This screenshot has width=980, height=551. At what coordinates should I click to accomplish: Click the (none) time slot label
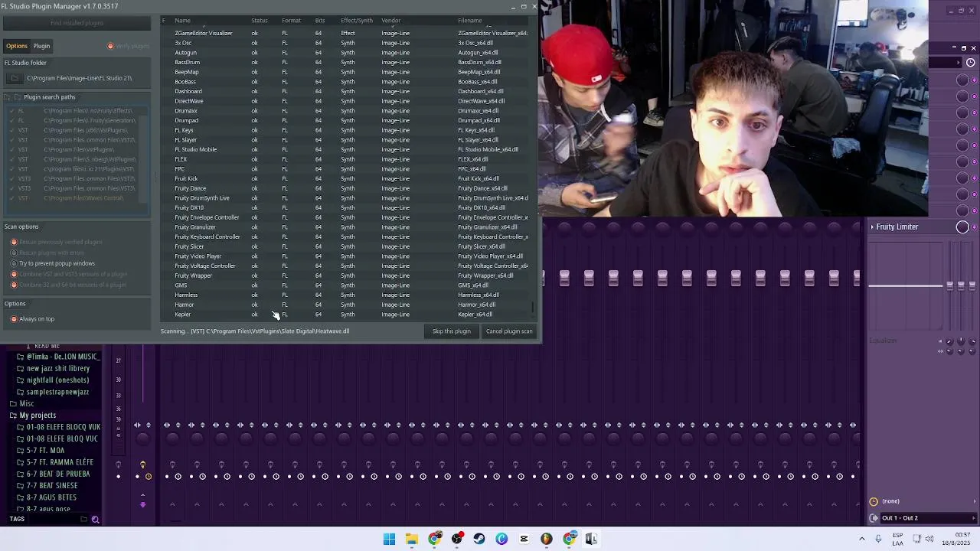[x=890, y=501]
